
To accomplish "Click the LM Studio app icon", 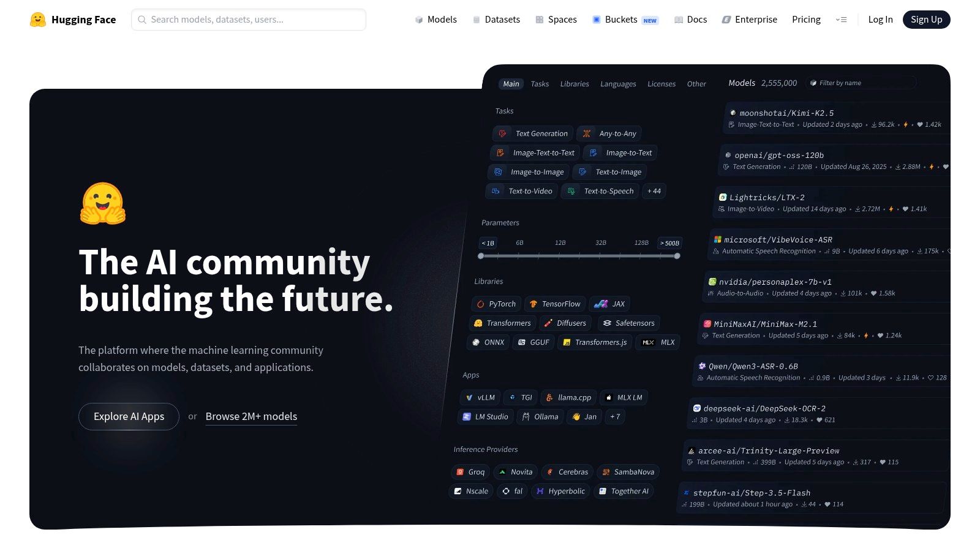I will tap(467, 416).
